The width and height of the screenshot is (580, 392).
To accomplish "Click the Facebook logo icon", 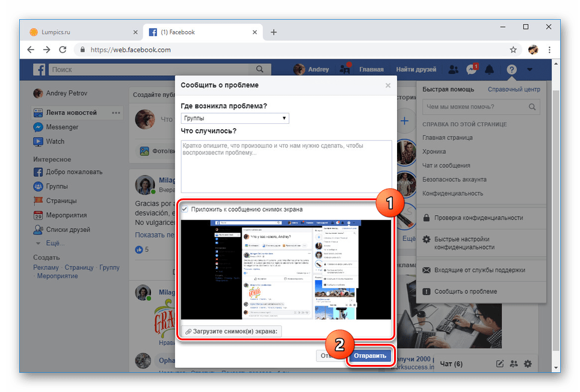I will click(39, 70).
